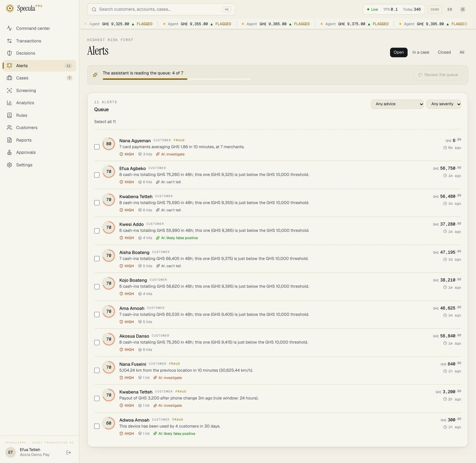The height and width of the screenshot is (463, 476).
Task: Toggle light theme sun icon
Action: click(463, 10)
